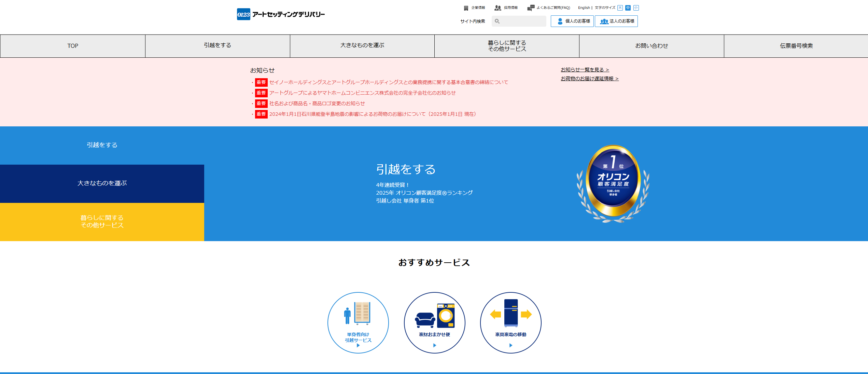Go to TOP in main navigation

(73, 46)
